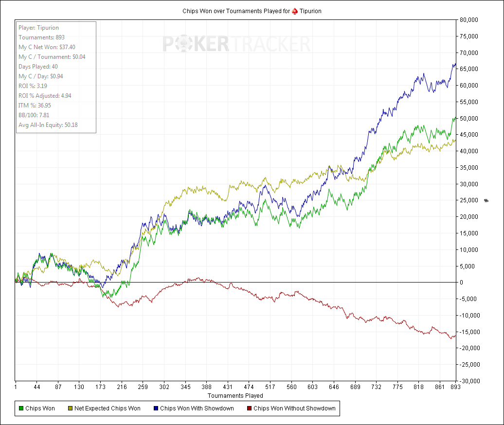Click the 893 x-axis tick label
504x425 pixels.
pos(455,387)
